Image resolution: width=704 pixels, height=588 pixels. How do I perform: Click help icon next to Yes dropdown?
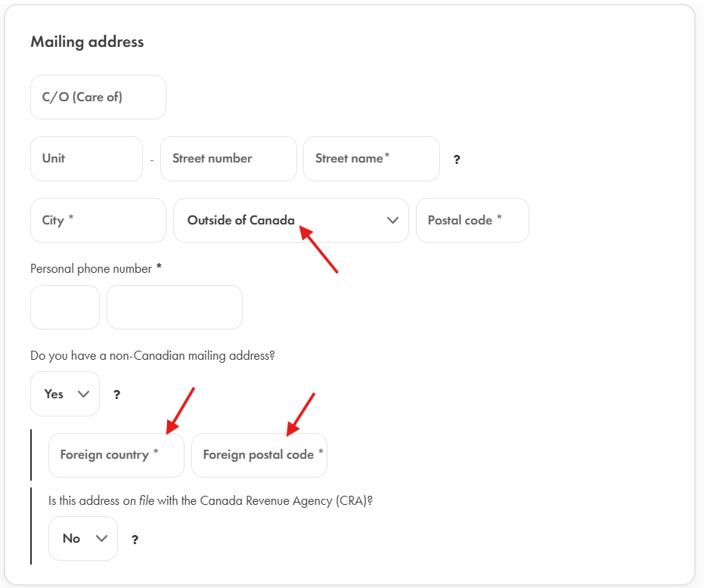[x=116, y=395]
